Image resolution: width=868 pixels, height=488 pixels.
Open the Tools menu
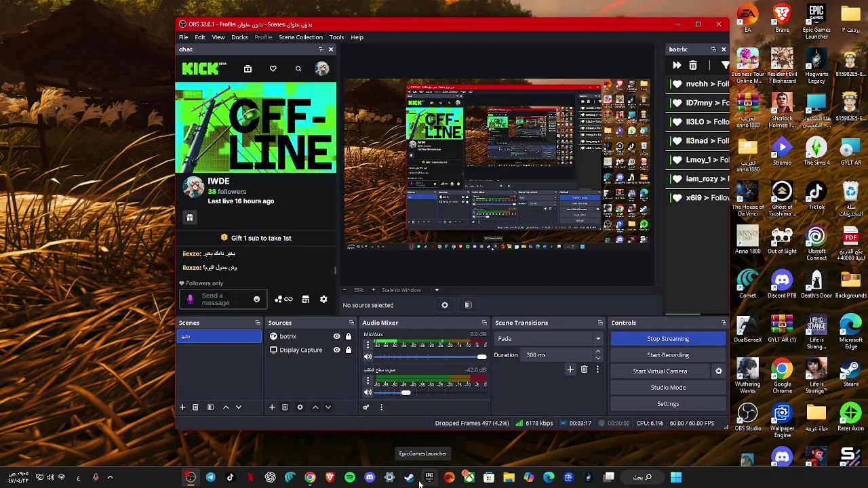[336, 37]
